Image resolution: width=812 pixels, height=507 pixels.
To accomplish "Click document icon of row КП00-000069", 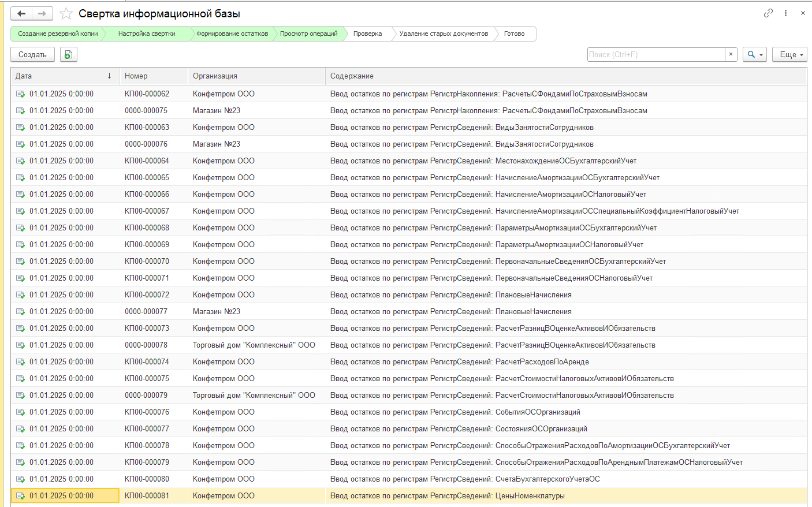I will tap(20, 245).
